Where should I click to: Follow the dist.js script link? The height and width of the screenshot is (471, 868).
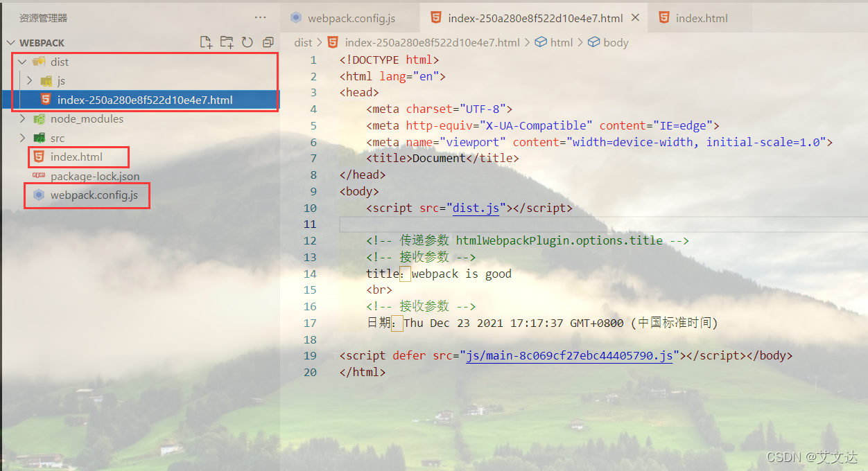[476, 208]
